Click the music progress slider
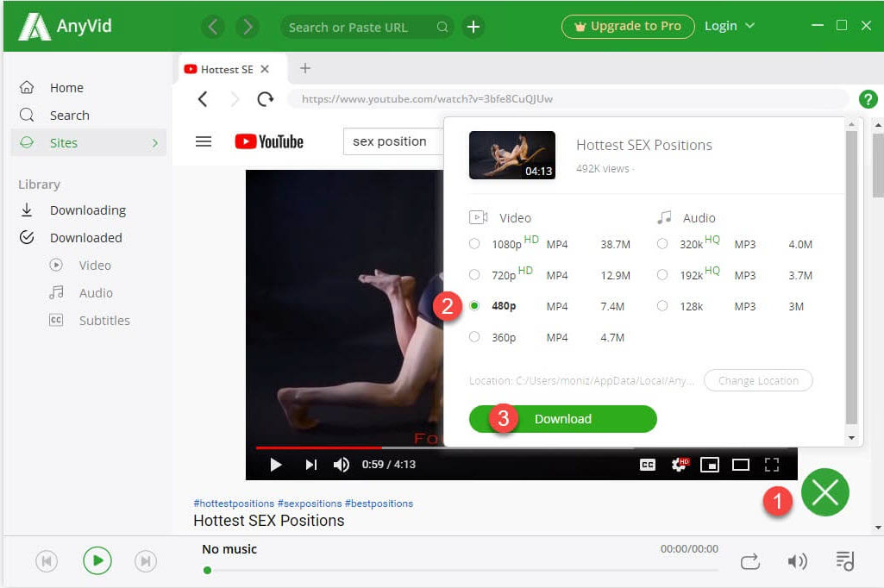 [x=461, y=570]
